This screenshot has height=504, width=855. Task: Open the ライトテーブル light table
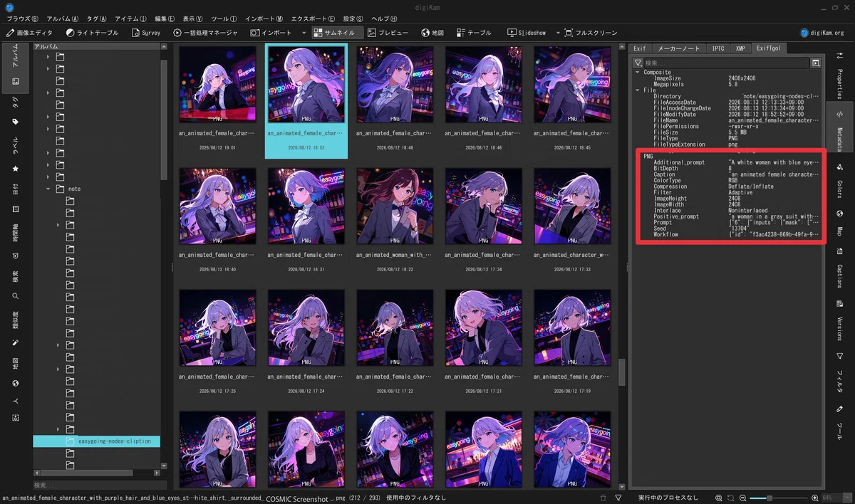tap(93, 33)
